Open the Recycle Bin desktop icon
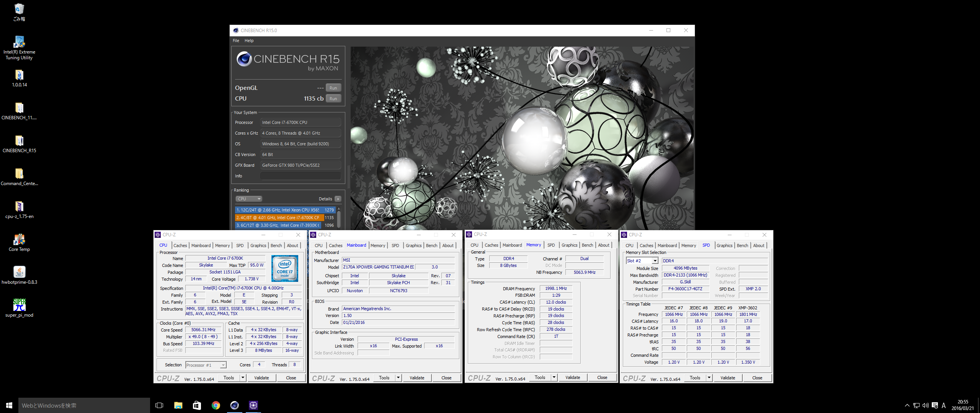980x413 pixels. [19, 12]
